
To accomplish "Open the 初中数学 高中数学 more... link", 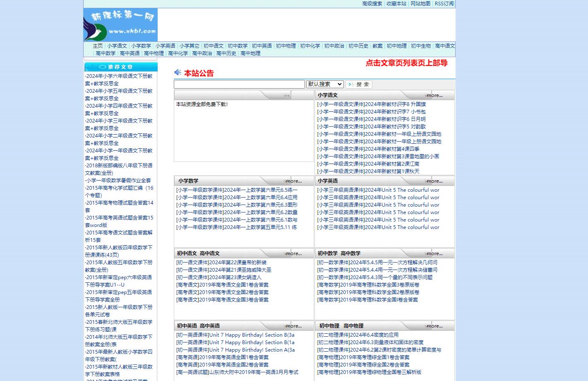I will click(433, 253).
